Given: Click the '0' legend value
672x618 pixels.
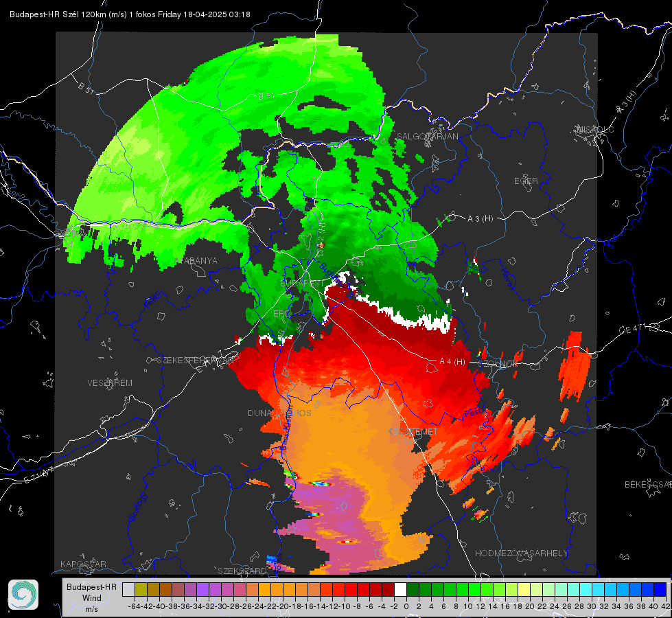Looking at the screenshot, I should pyautogui.click(x=406, y=606).
